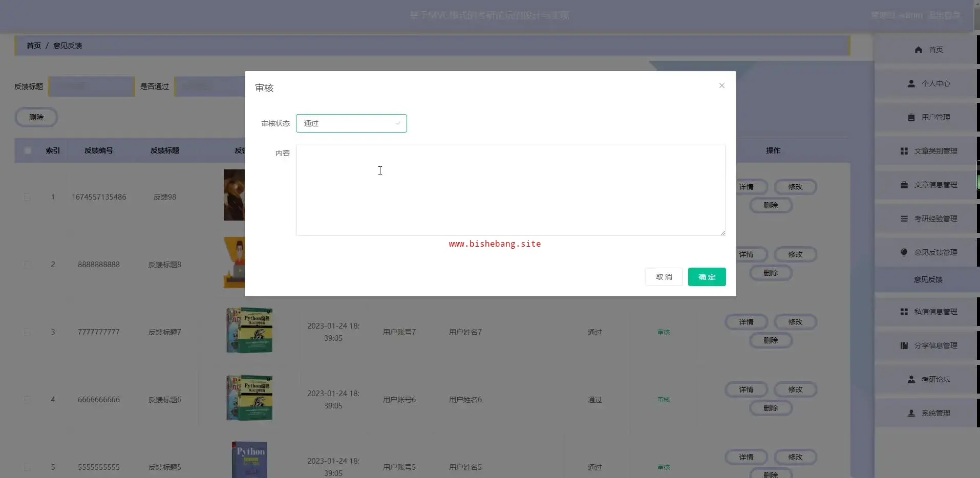Image resolution: width=980 pixels, height=478 pixels.
Task: Click 修改 for row 反馈98
Action: 795,187
